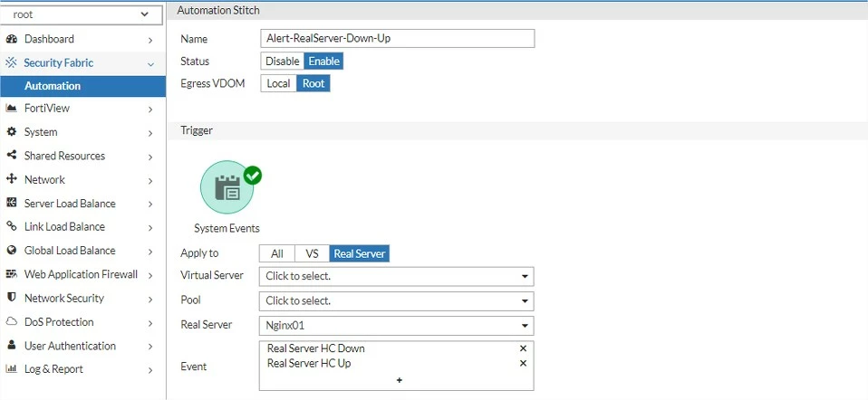Set Egress VDOM to Local
This screenshot has height=400, width=868.
pyautogui.click(x=278, y=83)
